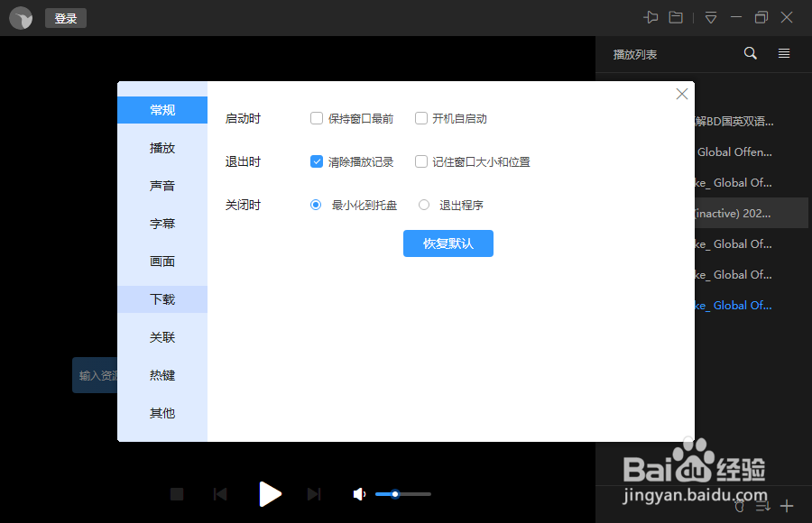
Task: Open the 声音 settings tab
Action: coord(162,186)
